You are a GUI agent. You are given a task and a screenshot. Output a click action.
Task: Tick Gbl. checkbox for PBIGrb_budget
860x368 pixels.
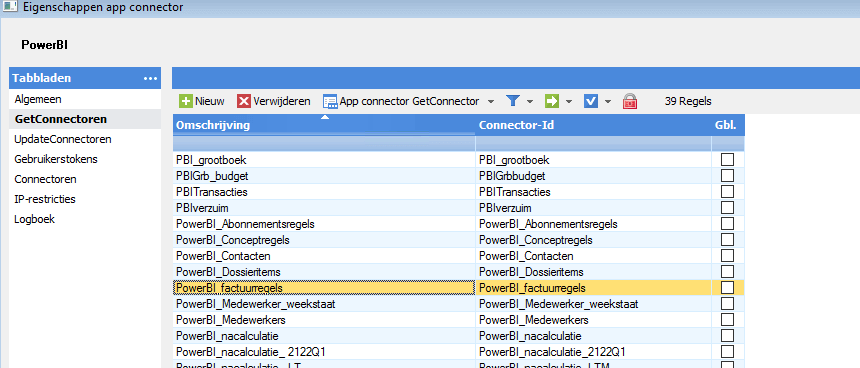pos(727,175)
